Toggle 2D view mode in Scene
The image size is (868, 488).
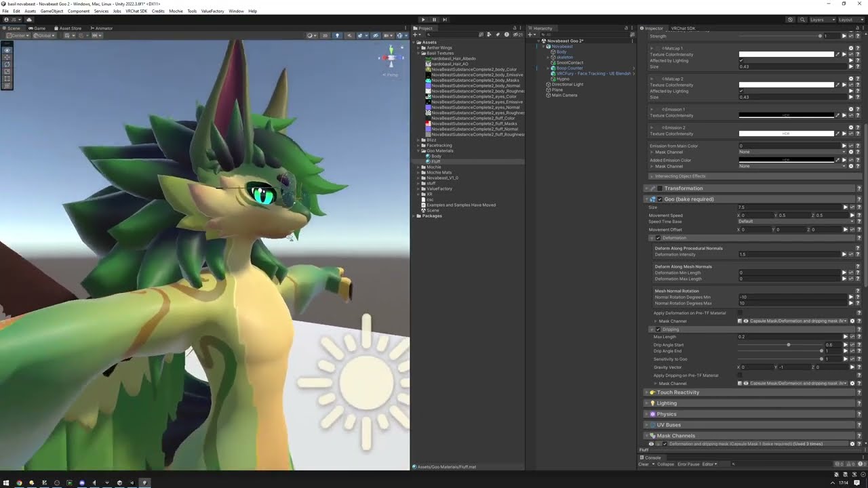click(325, 35)
